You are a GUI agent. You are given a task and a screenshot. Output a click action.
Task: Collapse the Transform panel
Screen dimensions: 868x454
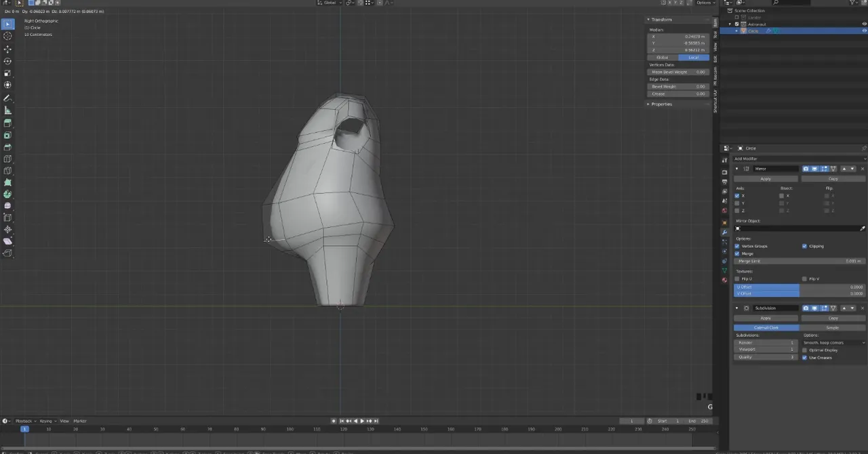coord(648,20)
